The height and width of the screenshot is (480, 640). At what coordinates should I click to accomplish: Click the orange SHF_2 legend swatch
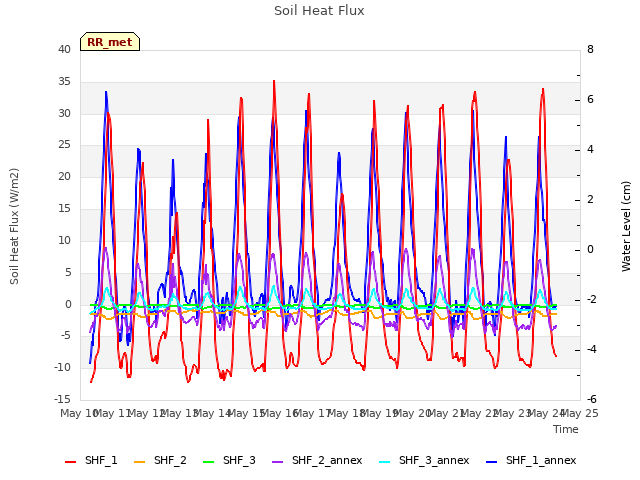click(140, 462)
